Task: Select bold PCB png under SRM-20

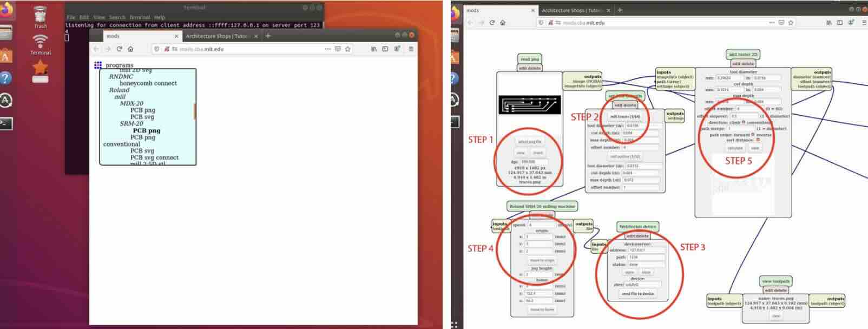Action: point(146,130)
